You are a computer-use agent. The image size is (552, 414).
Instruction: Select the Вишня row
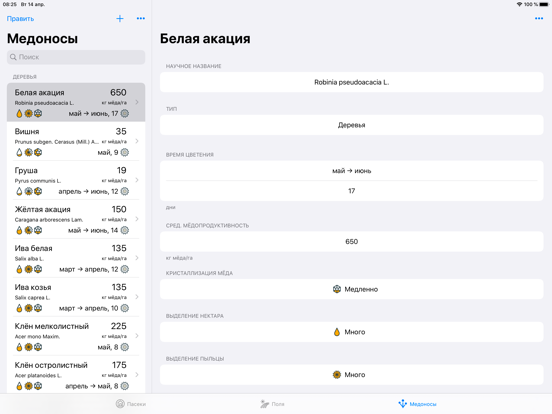coord(76,142)
